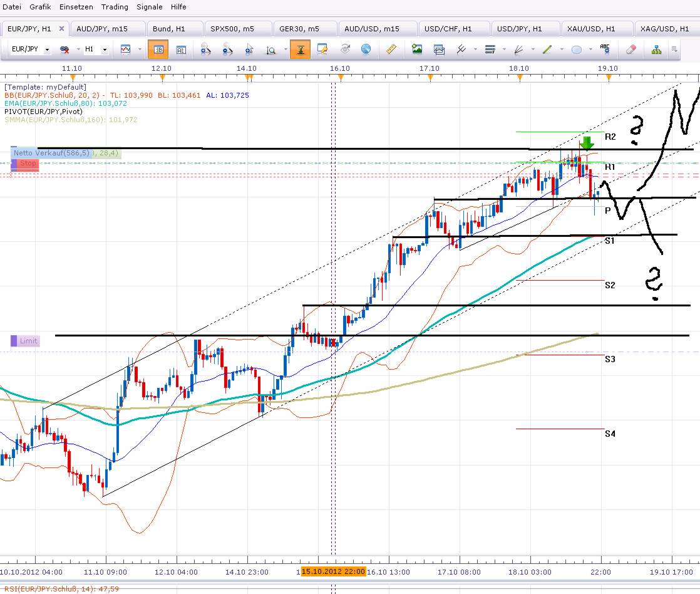
Task: Select the pitchfork drawing tool
Action: click(x=461, y=49)
